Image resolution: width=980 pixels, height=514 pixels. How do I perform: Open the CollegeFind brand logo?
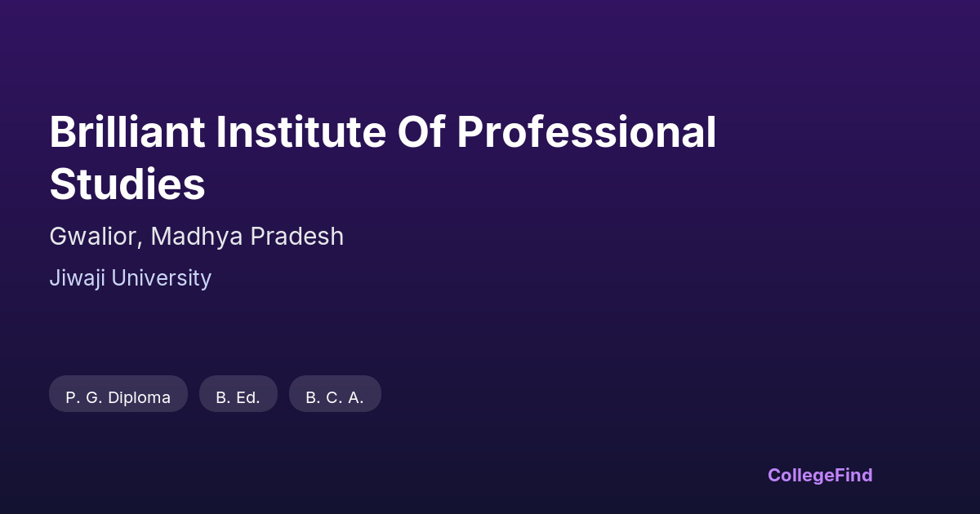820,475
